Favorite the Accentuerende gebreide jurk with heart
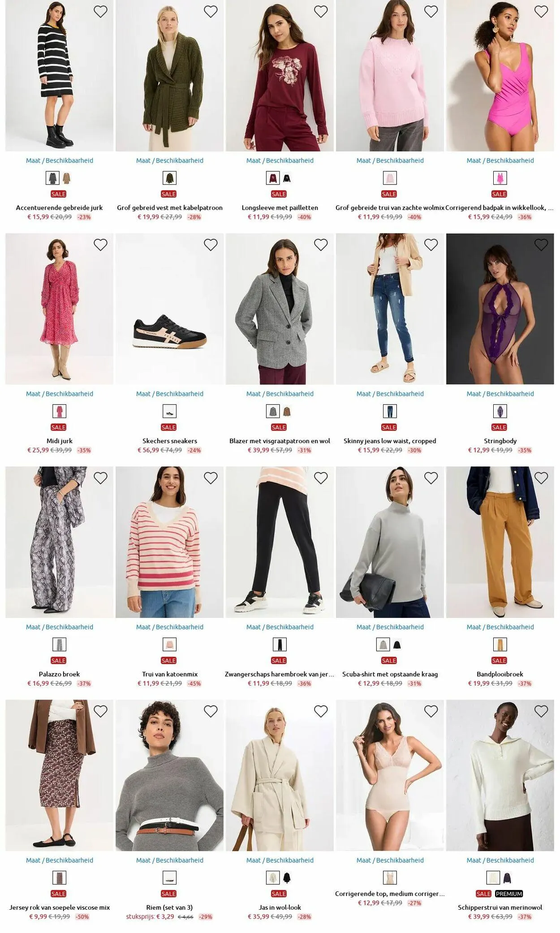Image resolution: width=560 pixels, height=933 pixels. point(100,12)
